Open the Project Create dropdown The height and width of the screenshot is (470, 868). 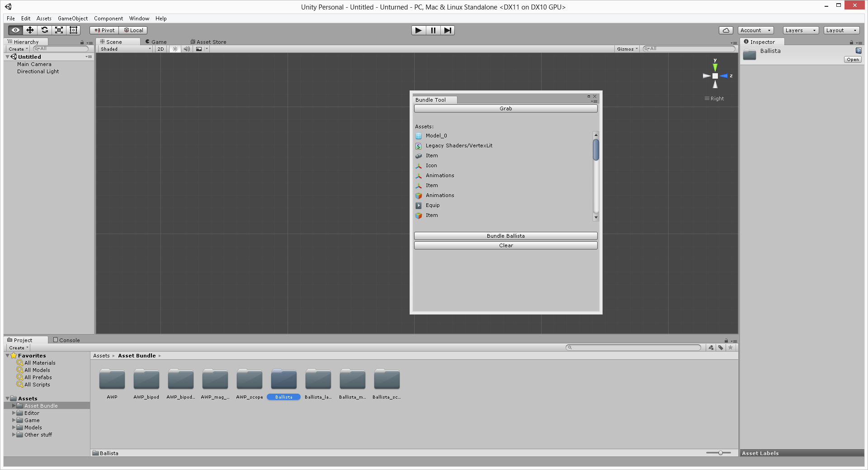pos(19,348)
